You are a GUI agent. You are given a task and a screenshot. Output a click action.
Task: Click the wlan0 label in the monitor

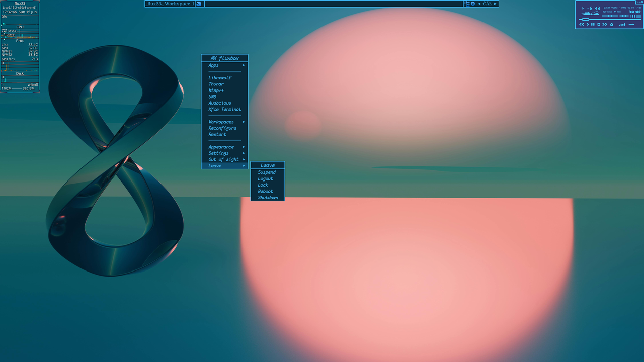(33, 84)
